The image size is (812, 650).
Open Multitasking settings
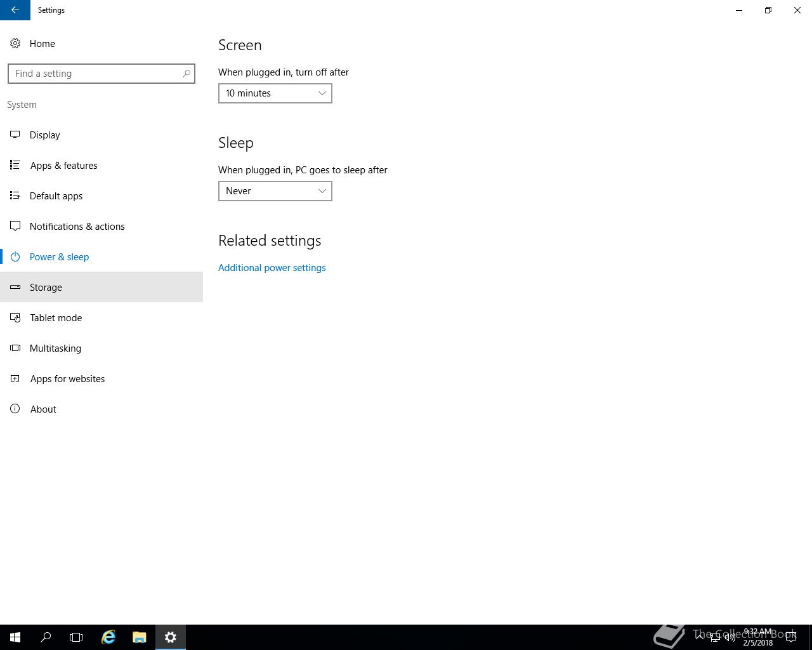[101, 348]
